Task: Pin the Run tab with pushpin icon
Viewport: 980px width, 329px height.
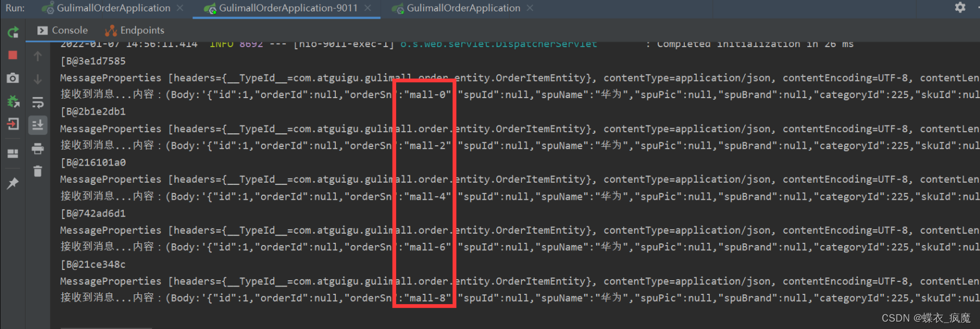Action: (12, 183)
